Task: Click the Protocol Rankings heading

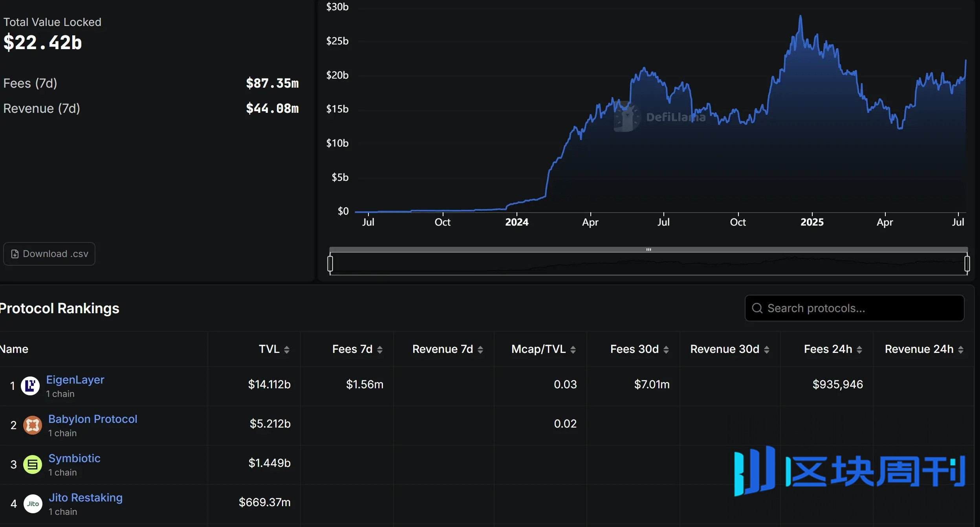Action: tap(59, 308)
